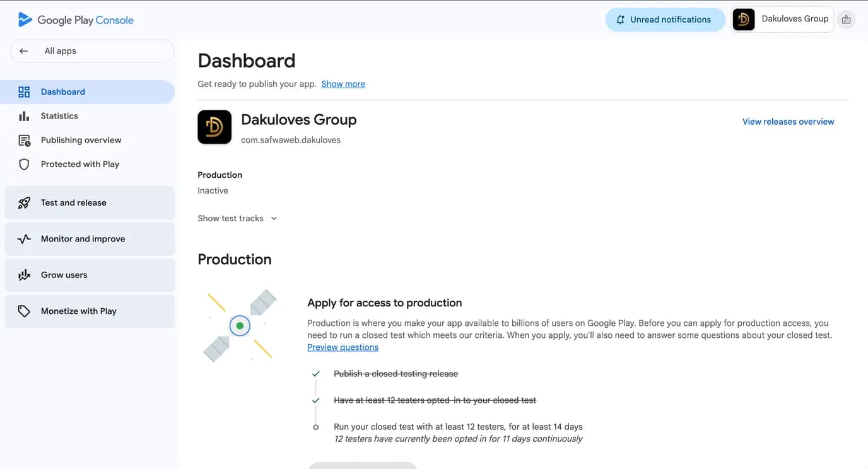Click the Dashboard grid icon
The image size is (868, 469).
coord(24,92)
